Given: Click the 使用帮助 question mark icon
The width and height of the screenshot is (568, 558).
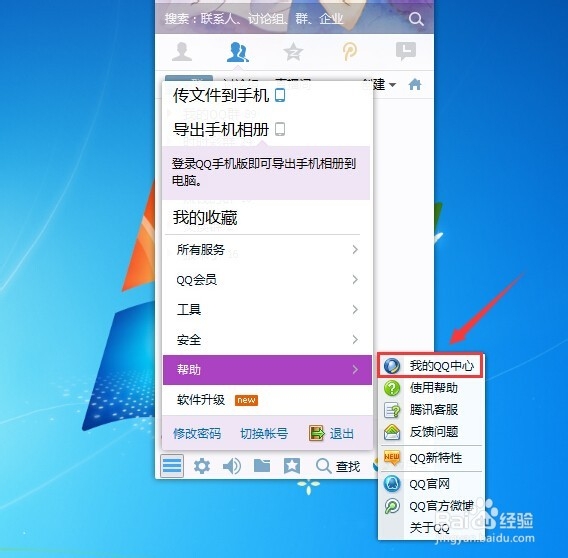Looking at the screenshot, I should 392,388.
